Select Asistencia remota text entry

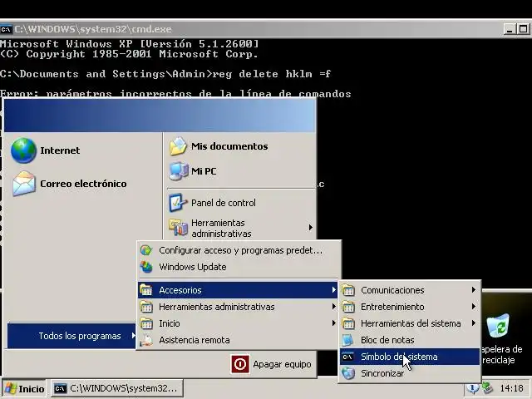[x=194, y=340]
